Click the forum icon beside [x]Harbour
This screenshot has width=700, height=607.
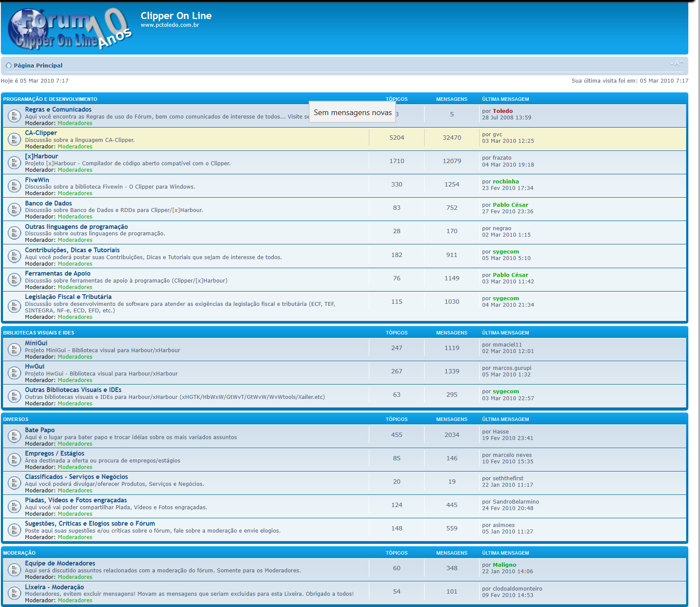[14, 163]
